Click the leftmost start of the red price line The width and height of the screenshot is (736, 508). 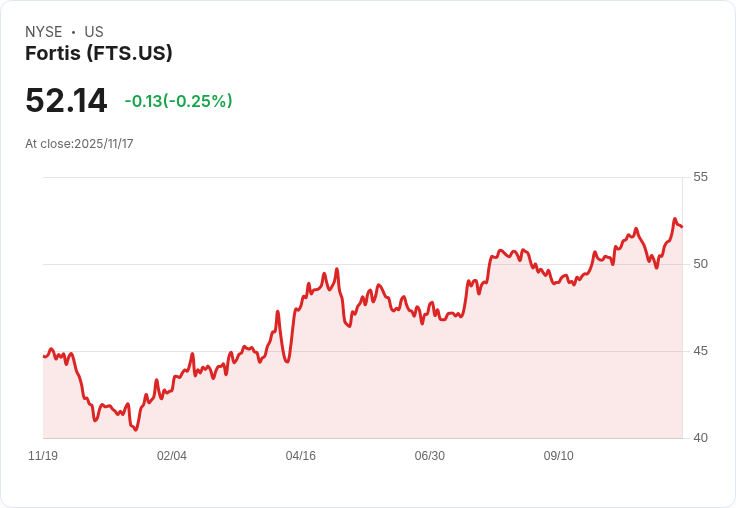pos(44,356)
